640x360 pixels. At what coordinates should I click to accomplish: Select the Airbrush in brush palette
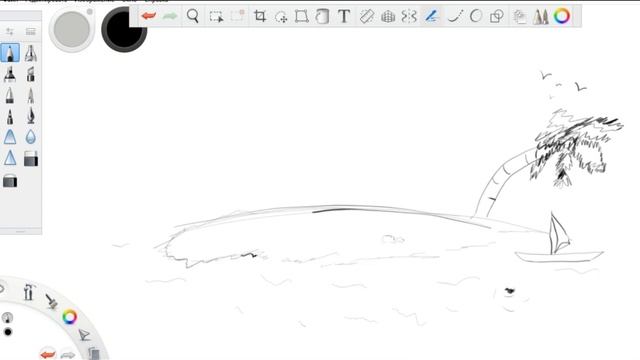click(x=31, y=53)
